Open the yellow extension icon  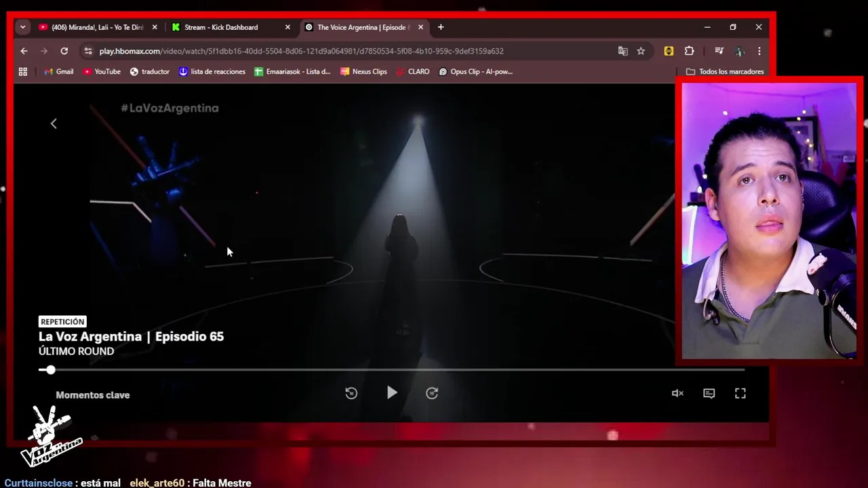click(669, 51)
